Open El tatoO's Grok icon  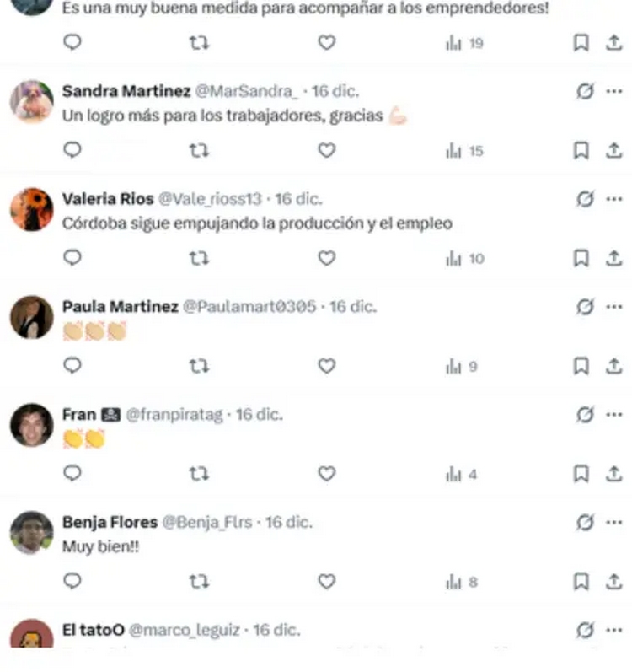(585, 630)
